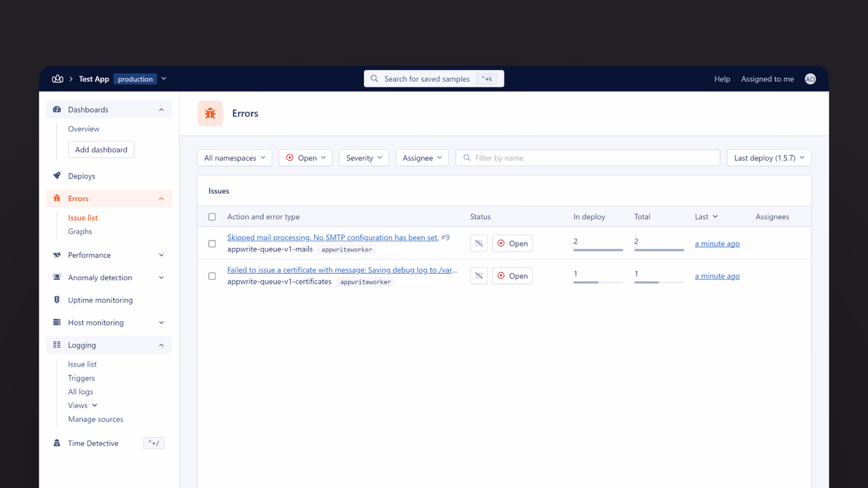The height and width of the screenshot is (488, 868).
Task: Click the Add dashboard button
Action: pos(101,150)
